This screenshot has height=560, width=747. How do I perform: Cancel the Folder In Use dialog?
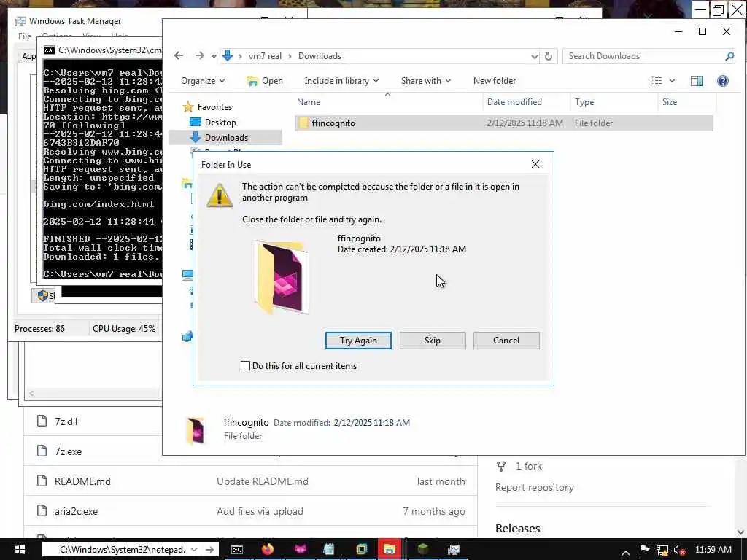(x=506, y=341)
